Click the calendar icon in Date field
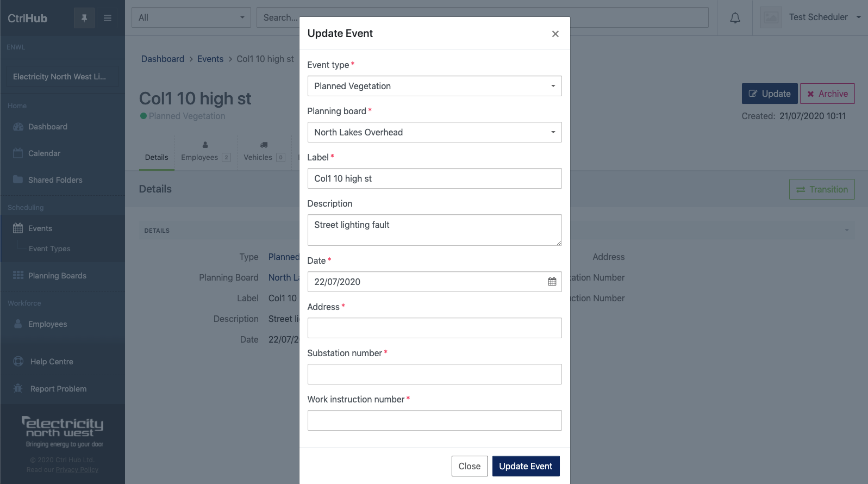 [x=552, y=282]
